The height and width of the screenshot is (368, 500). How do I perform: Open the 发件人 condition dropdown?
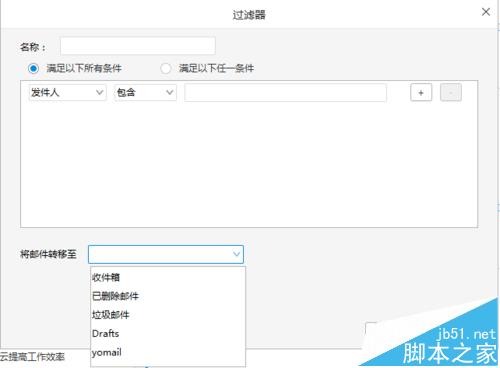tap(68, 92)
